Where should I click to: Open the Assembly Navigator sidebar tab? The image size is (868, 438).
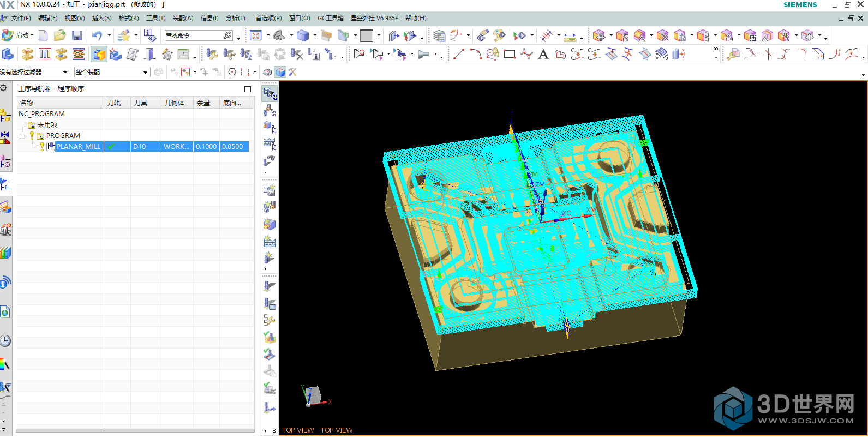click(5, 115)
